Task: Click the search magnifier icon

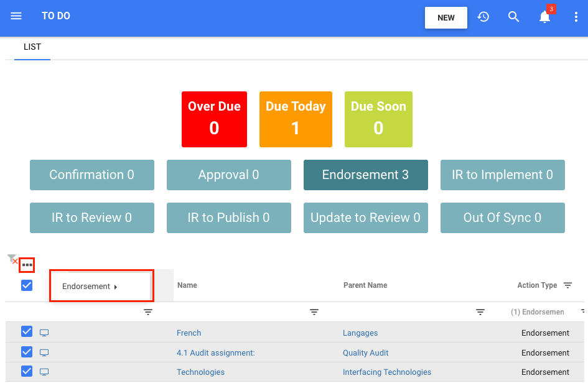Action: [513, 17]
